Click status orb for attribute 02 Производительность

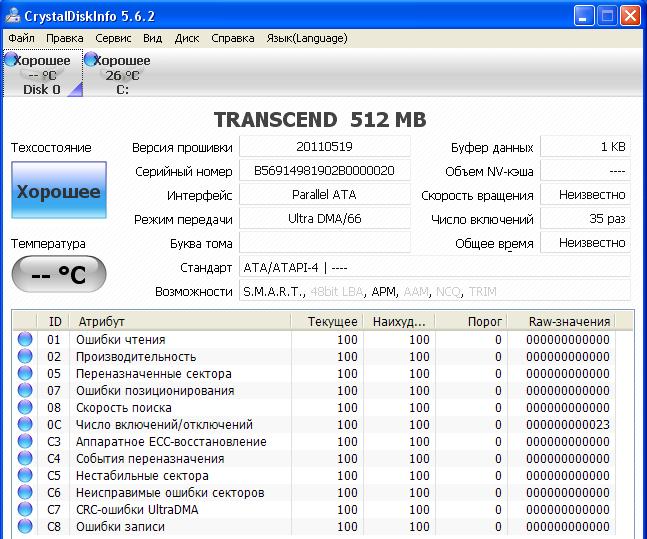pyautogui.click(x=25, y=356)
